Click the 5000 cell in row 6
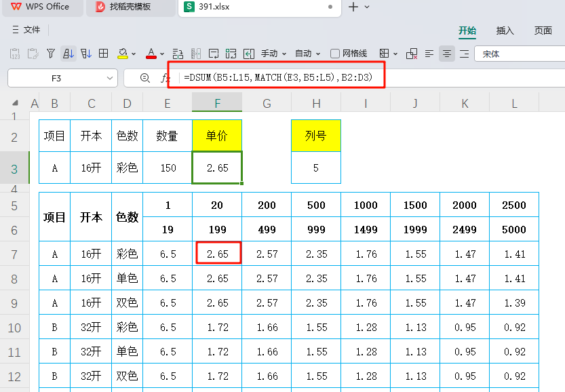The width and height of the screenshot is (565, 392). click(514, 229)
